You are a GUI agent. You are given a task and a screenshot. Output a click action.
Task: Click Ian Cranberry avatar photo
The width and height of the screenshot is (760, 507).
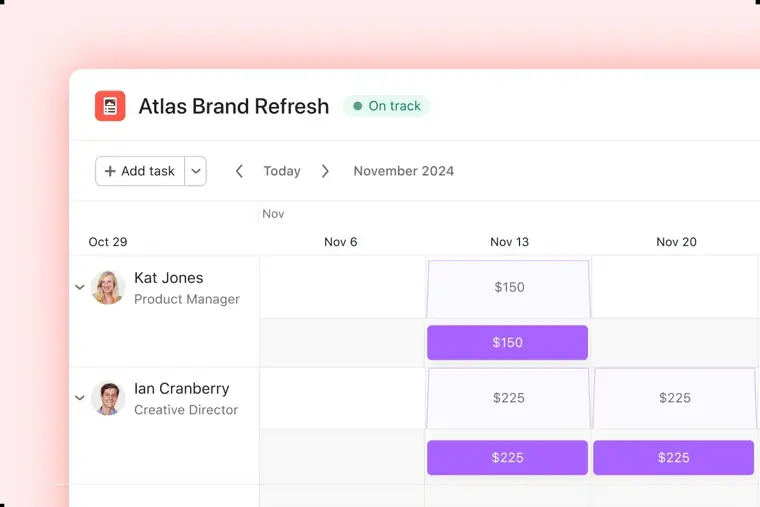(108, 398)
